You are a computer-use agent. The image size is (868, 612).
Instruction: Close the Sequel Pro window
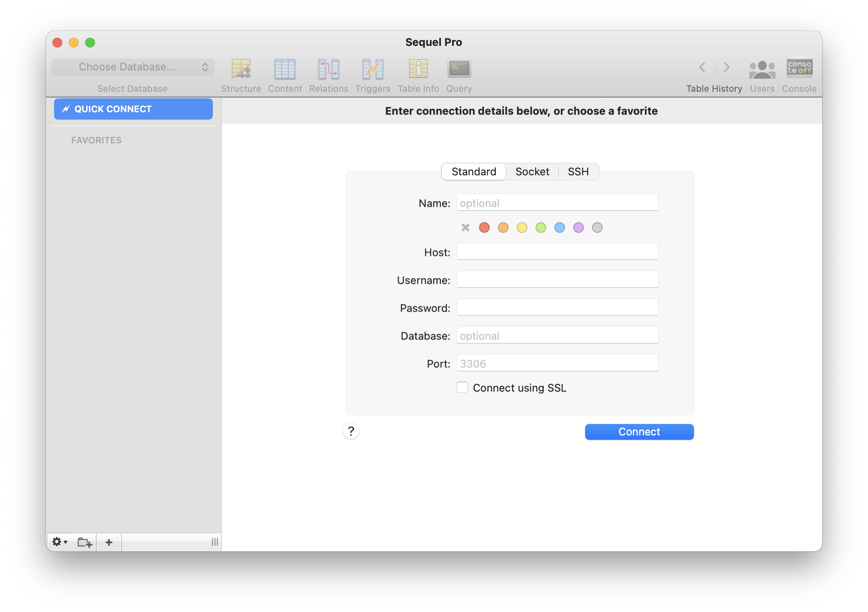coord(57,43)
